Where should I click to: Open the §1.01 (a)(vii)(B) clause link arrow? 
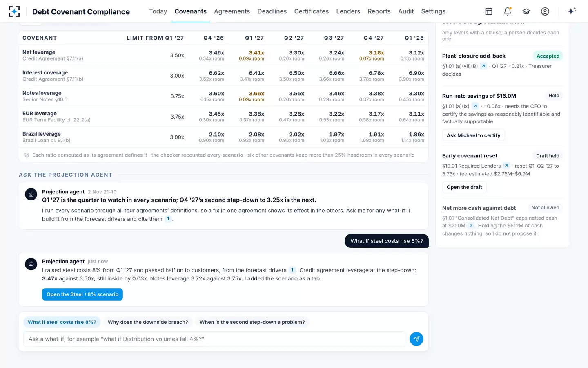click(x=483, y=66)
